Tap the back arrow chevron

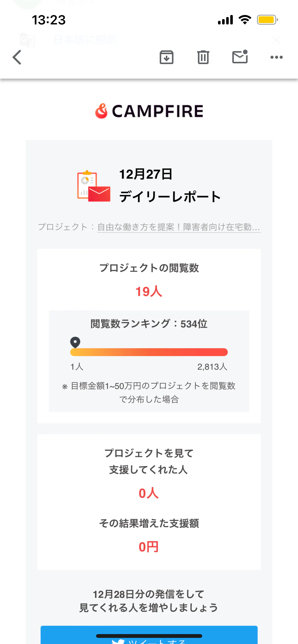pyautogui.click(x=17, y=57)
